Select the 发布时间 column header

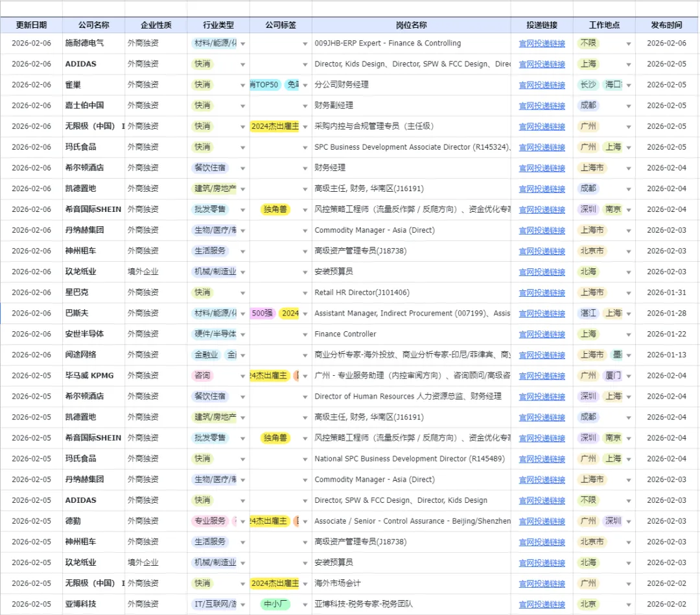click(666, 25)
